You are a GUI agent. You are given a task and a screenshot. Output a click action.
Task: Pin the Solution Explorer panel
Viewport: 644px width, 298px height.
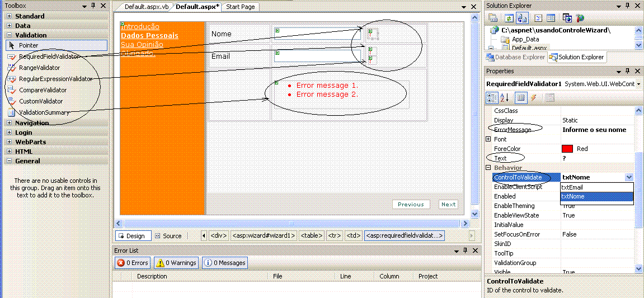[628, 6]
